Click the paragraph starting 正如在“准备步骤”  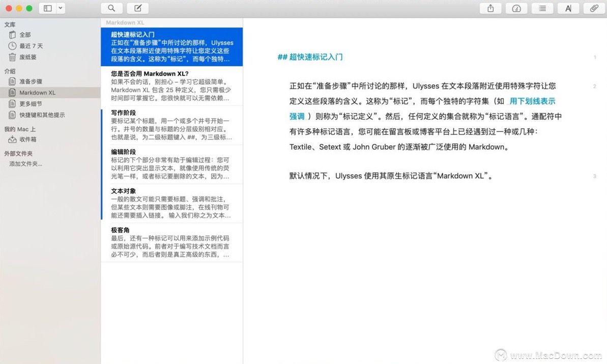coord(426,116)
